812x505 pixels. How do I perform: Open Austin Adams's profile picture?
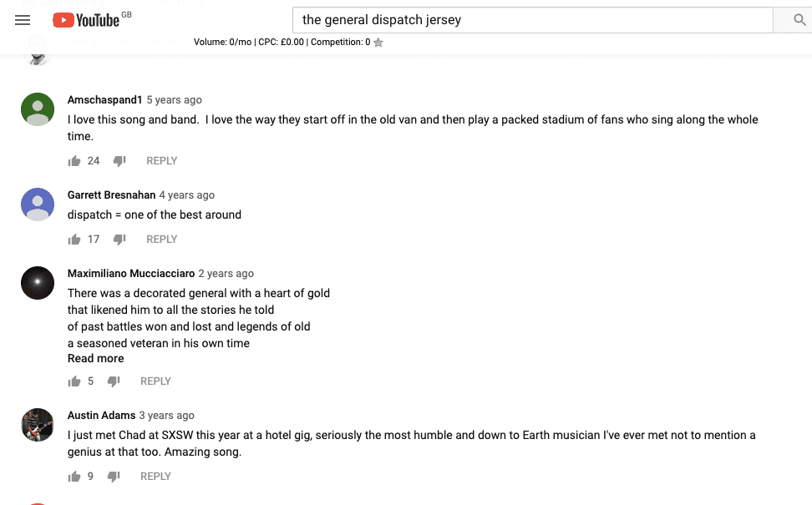pyautogui.click(x=38, y=425)
